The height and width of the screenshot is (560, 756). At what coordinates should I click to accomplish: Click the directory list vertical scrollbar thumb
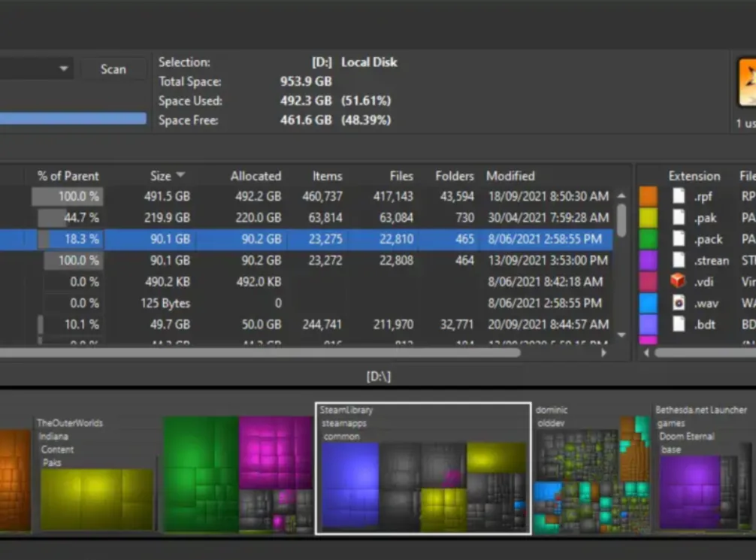(x=621, y=220)
